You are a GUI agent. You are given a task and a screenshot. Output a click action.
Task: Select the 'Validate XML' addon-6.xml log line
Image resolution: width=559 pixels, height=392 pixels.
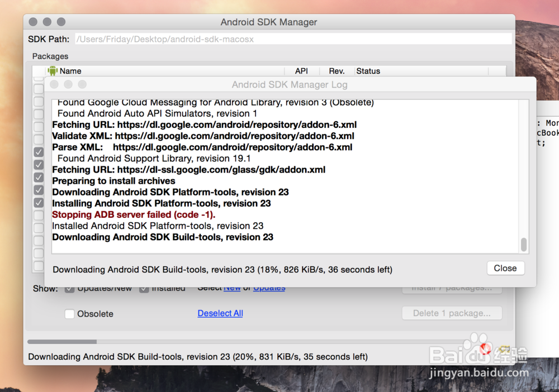coord(203,136)
